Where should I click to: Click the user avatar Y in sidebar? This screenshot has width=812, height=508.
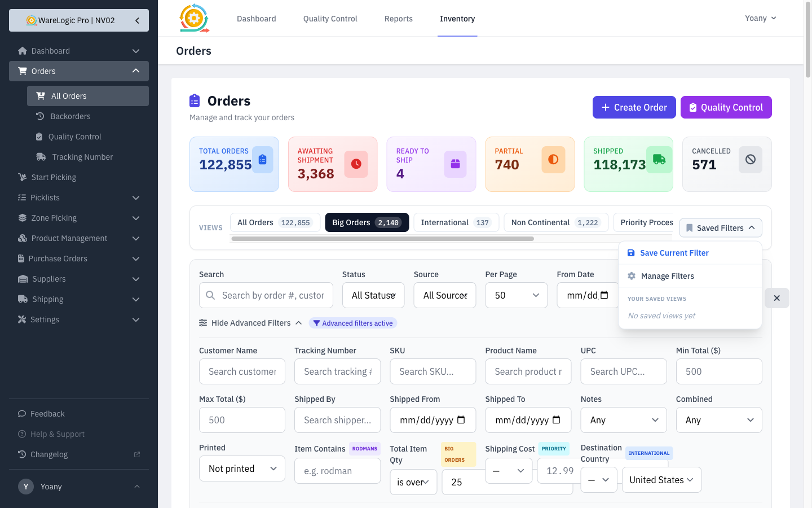click(x=26, y=487)
